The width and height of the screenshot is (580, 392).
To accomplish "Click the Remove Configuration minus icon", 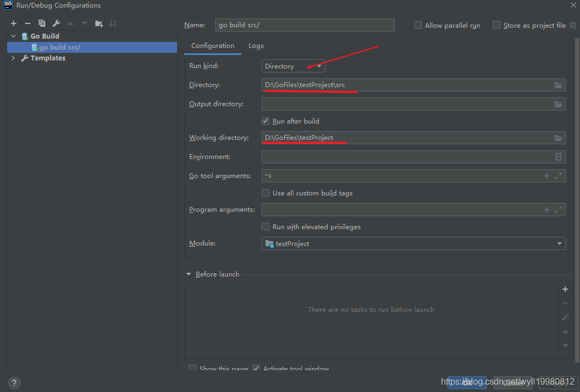I will pos(28,23).
